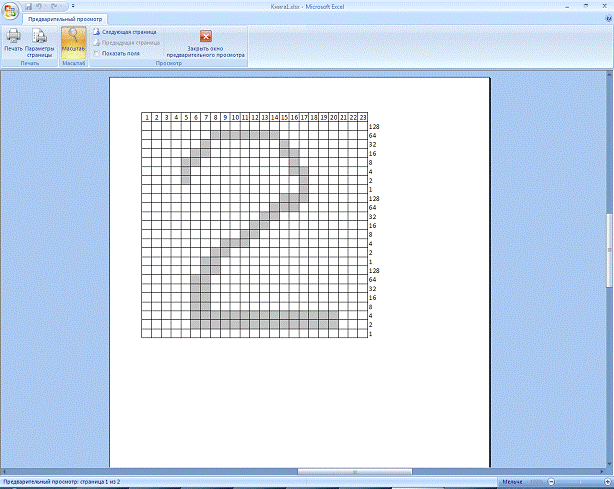Viewport: 614px width, 489px height.
Task: Expand the Quick Access Toolbar customize arrow
Action: 73,6
